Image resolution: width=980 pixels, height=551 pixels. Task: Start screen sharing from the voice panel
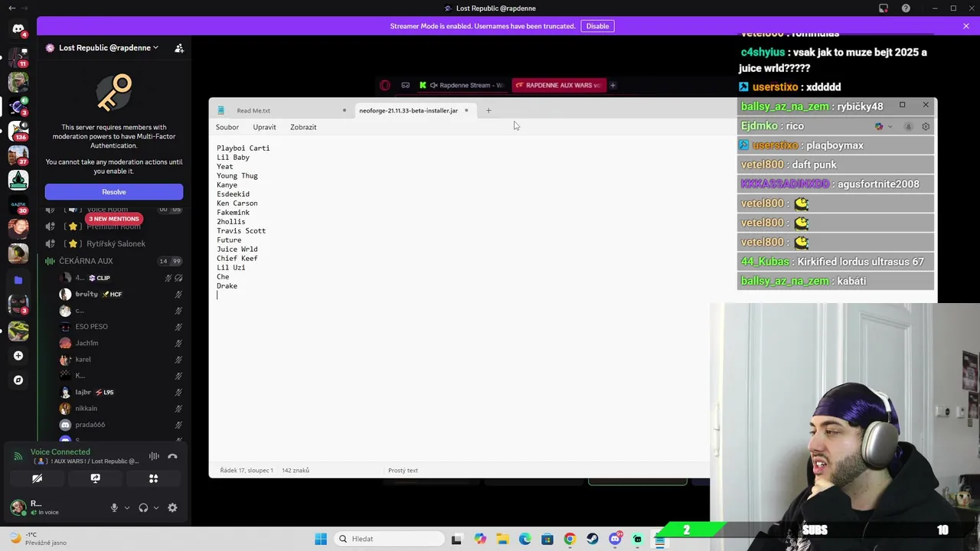tap(95, 478)
